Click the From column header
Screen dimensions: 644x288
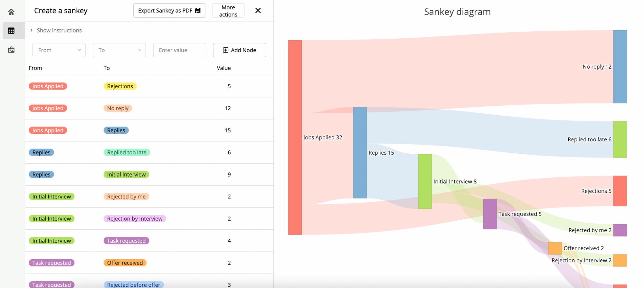point(35,68)
